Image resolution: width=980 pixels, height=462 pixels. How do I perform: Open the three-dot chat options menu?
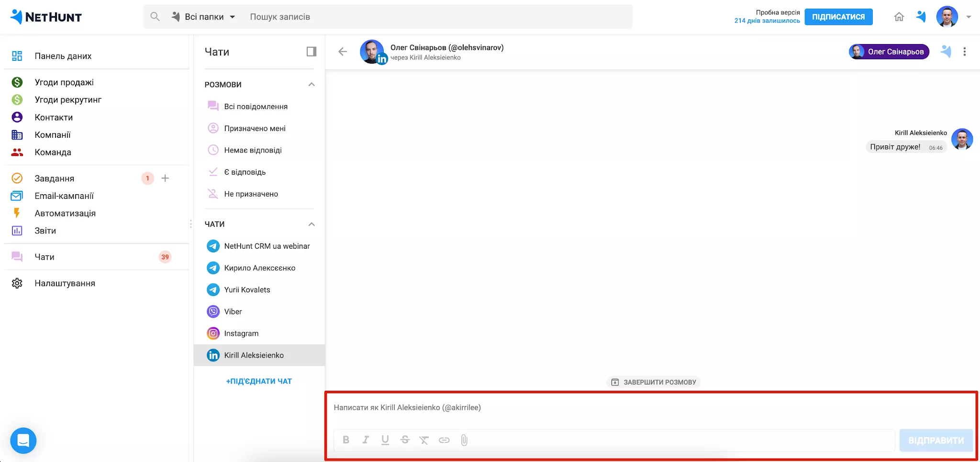point(965,52)
